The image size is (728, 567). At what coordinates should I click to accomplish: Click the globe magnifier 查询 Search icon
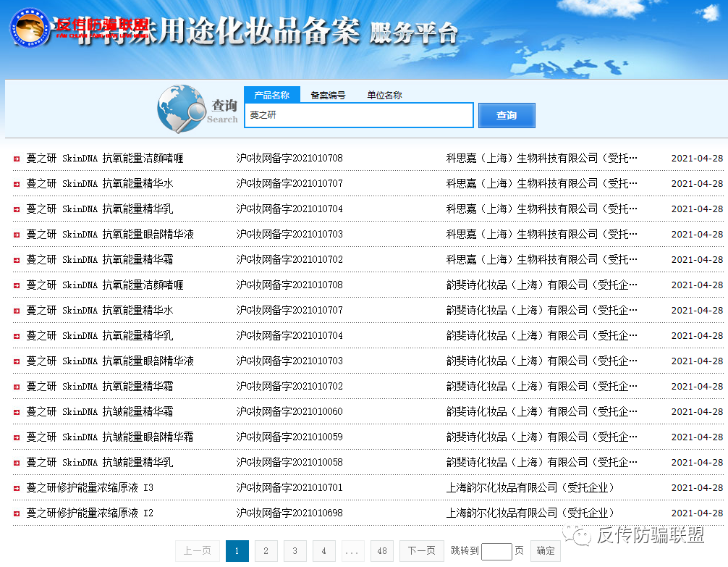pos(187,109)
